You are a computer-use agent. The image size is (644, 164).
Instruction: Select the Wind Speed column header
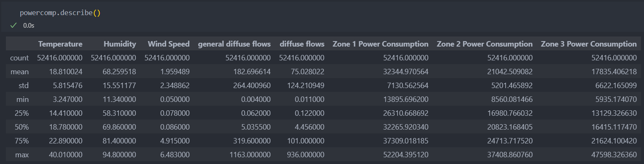[x=169, y=44]
